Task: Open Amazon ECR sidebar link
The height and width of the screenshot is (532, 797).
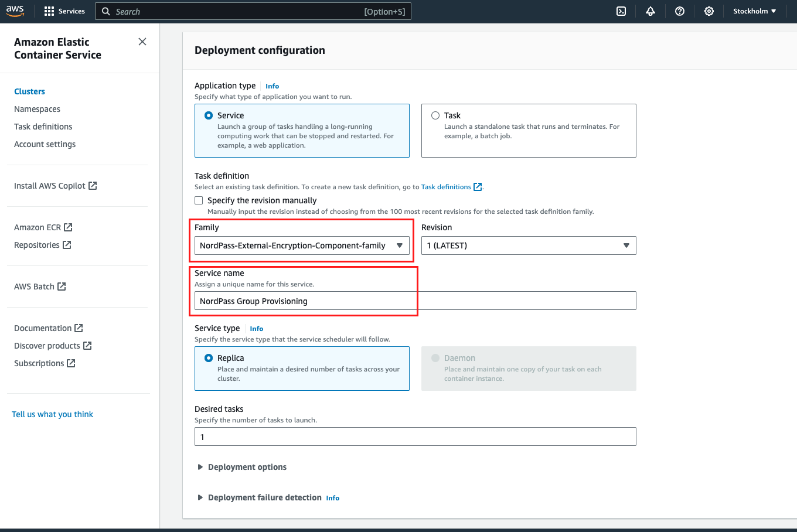Action: tap(38, 227)
